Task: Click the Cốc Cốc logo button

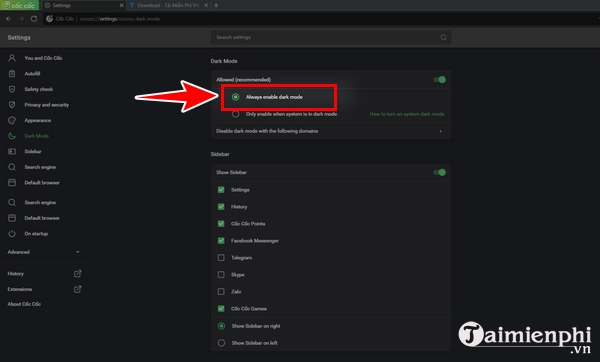Action: point(19,5)
